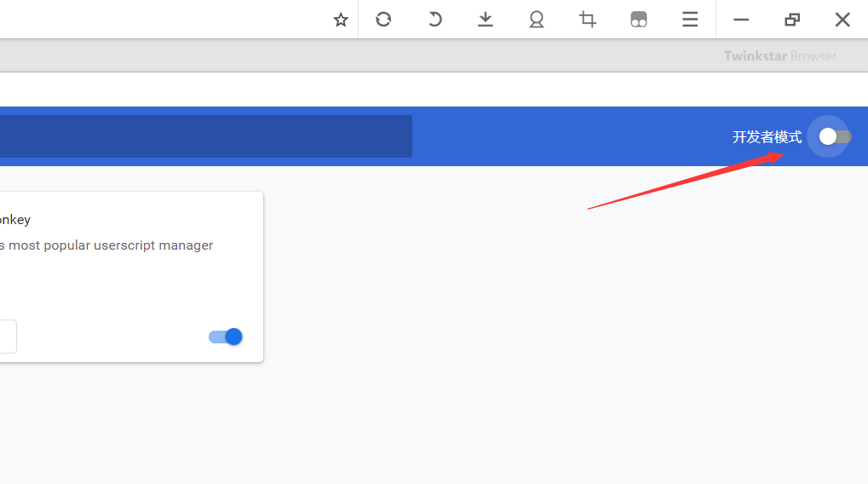The width and height of the screenshot is (868, 484).
Task: Bookmark this page with the star icon
Action: 341,20
